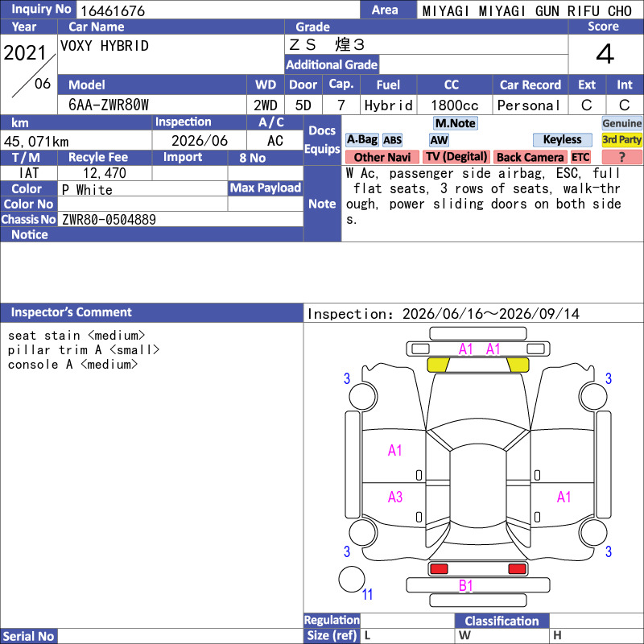This screenshot has height=644, width=644.
Task: Toggle the 3rd Party badge
Action: pyautogui.click(x=621, y=140)
